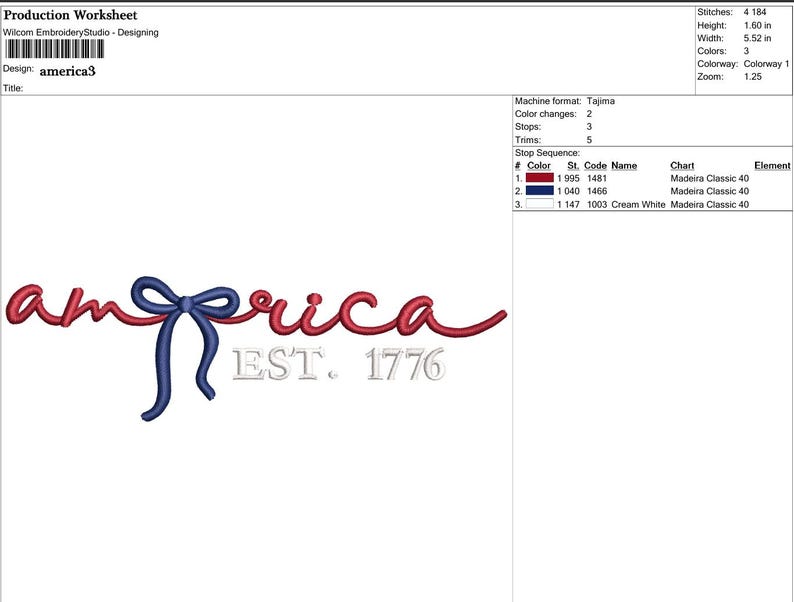This screenshot has height=602, width=794.
Task: Click the stitches value "4 184"
Action: coord(755,12)
